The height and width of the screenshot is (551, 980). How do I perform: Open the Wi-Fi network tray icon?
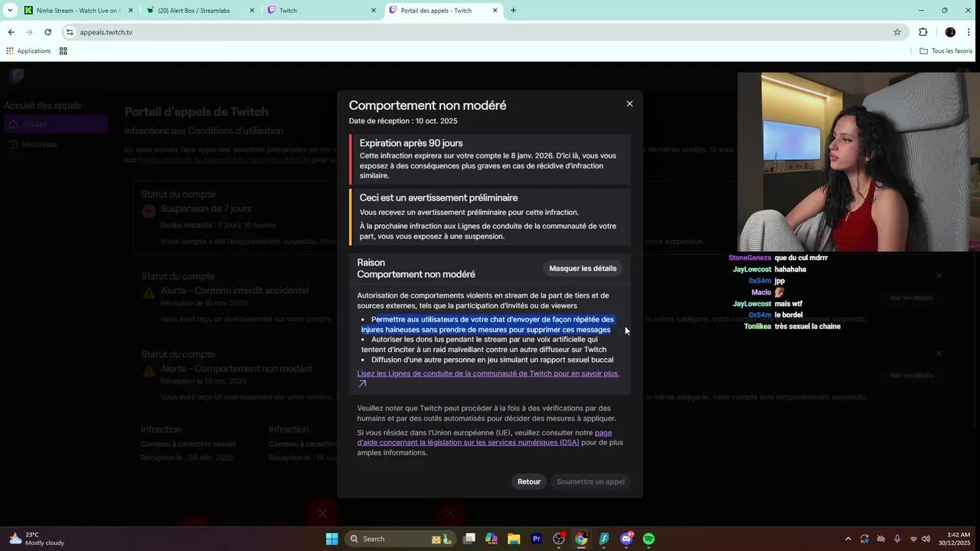coord(913,539)
